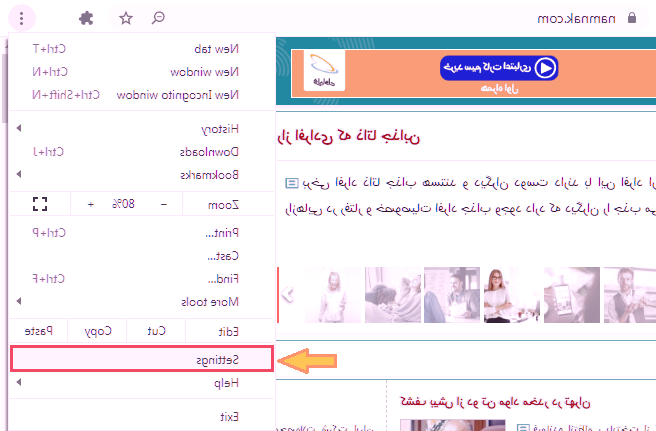
Task: Select Print... from the menu
Action: [141, 233]
